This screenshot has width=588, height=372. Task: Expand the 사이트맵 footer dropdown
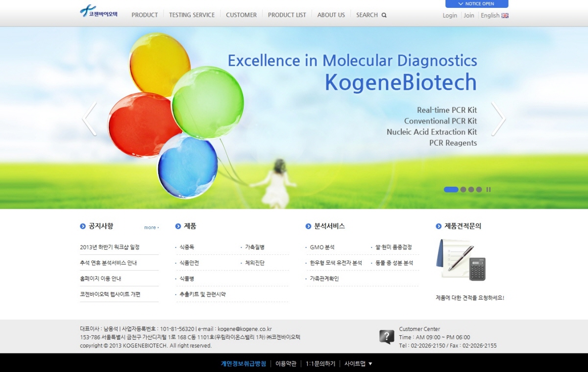(358, 364)
